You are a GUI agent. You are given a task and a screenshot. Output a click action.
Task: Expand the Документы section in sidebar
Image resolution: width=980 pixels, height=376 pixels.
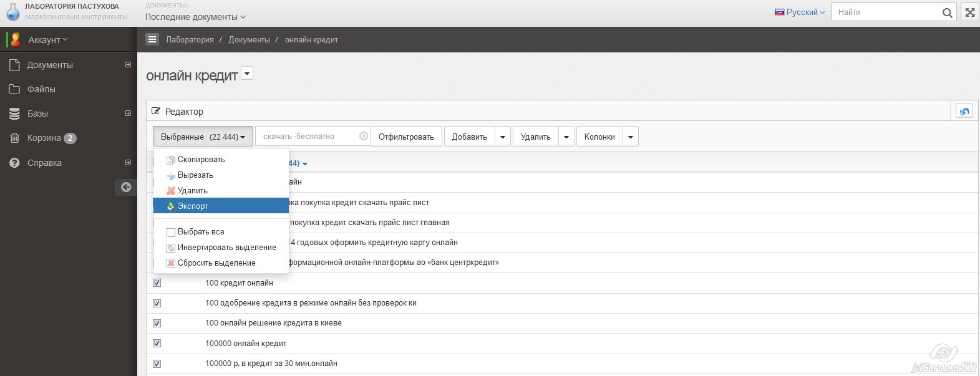click(x=128, y=65)
